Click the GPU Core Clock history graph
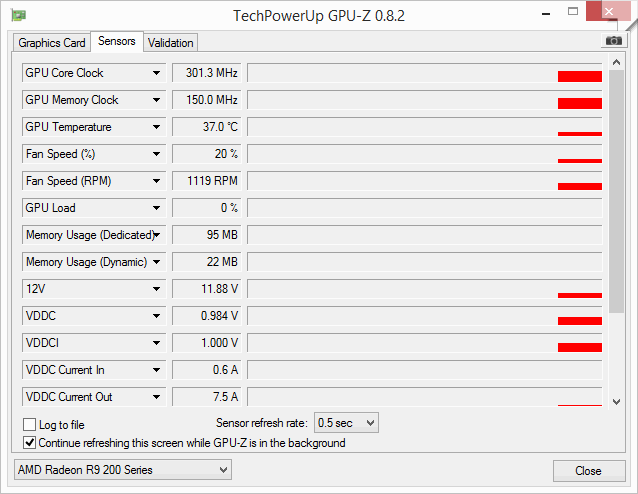Viewport: 638px width, 494px height. [x=425, y=73]
